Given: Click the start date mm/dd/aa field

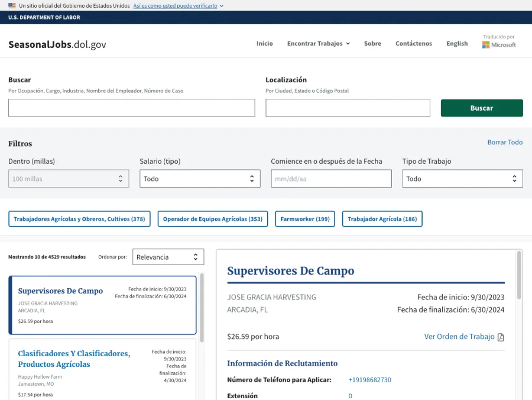Looking at the screenshot, I should pyautogui.click(x=331, y=179).
